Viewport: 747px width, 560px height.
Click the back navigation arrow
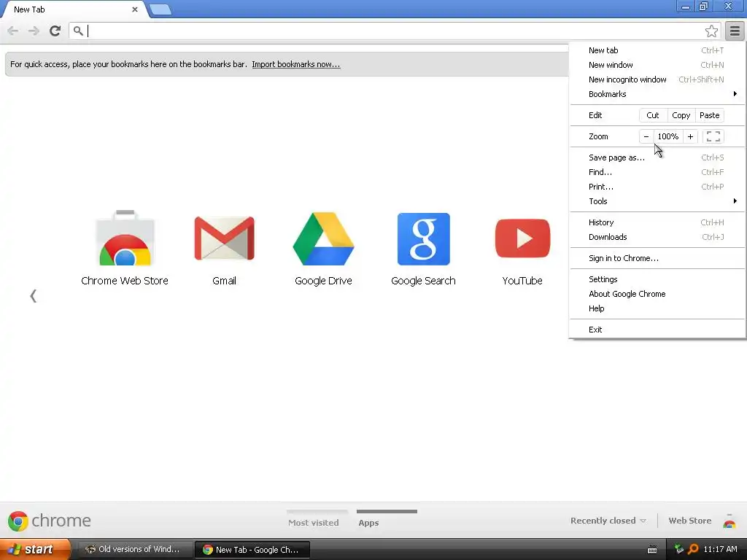point(13,31)
